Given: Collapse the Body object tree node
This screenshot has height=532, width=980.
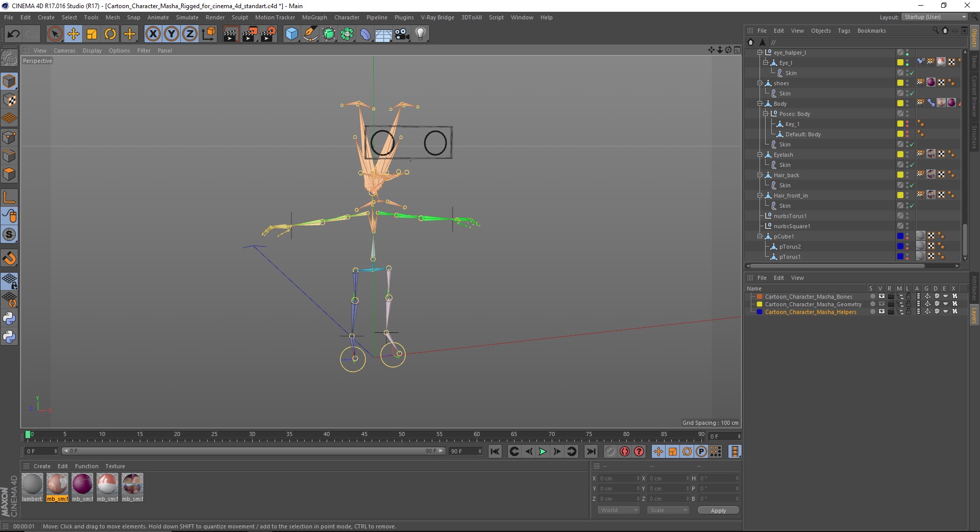Looking at the screenshot, I should (x=759, y=104).
